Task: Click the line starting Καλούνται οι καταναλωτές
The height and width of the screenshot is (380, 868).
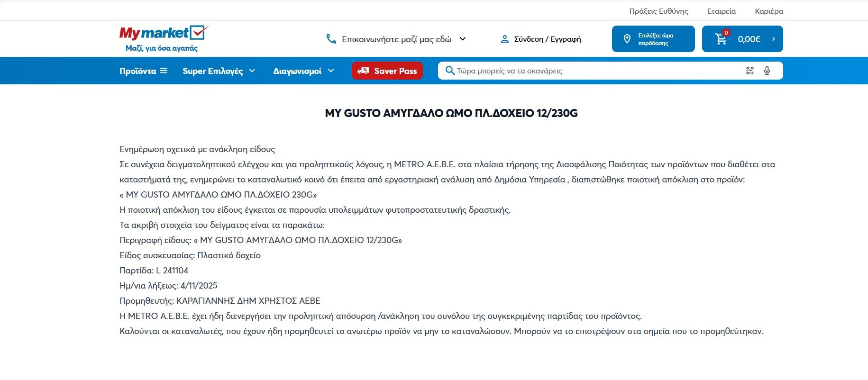Action: tap(441, 331)
